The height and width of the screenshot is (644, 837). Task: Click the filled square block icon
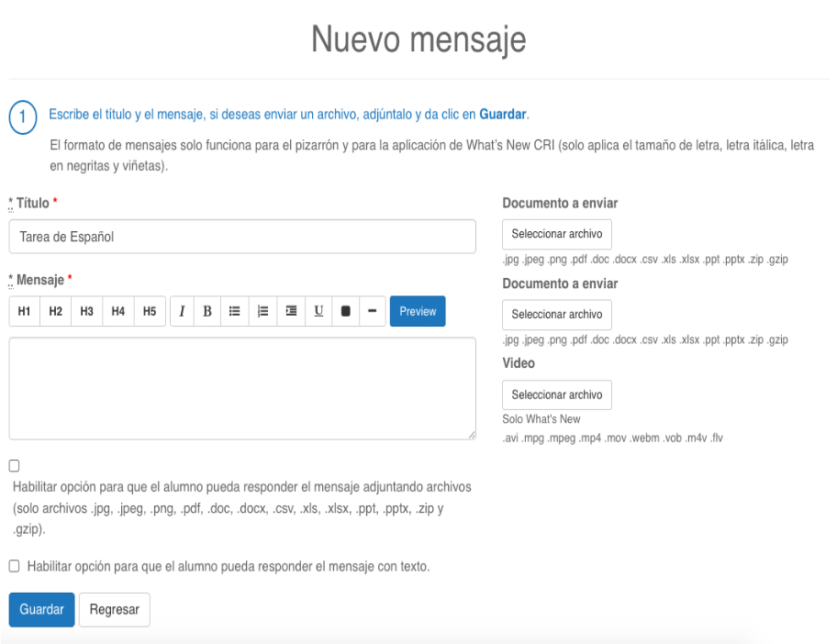pyautogui.click(x=346, y=312)
